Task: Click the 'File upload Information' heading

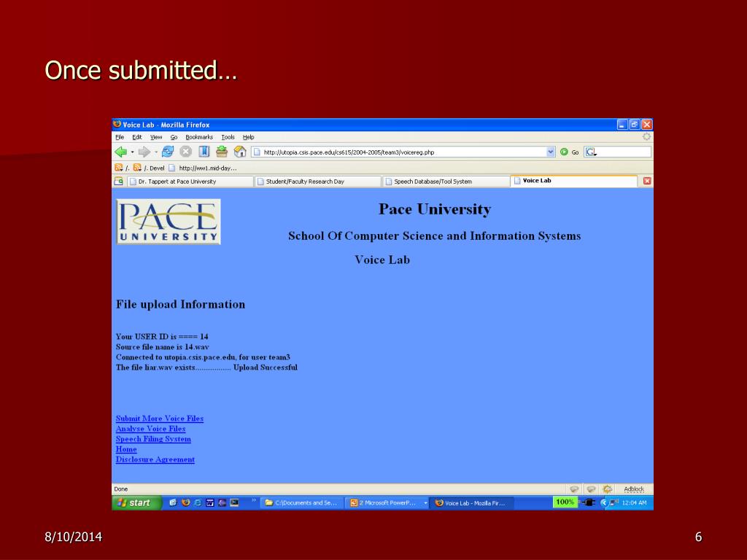Action: tap(181, 304)
